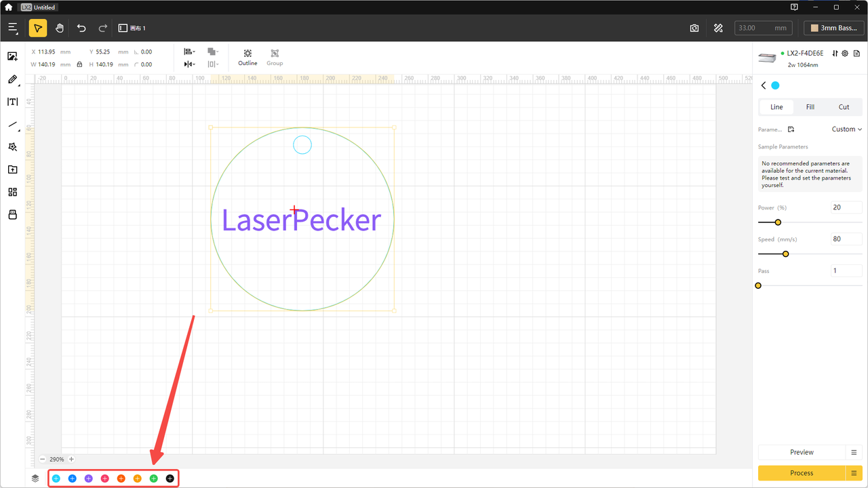Expand the alignment options dropdown
The image size is (868, 488).
(x=191, y=52)
